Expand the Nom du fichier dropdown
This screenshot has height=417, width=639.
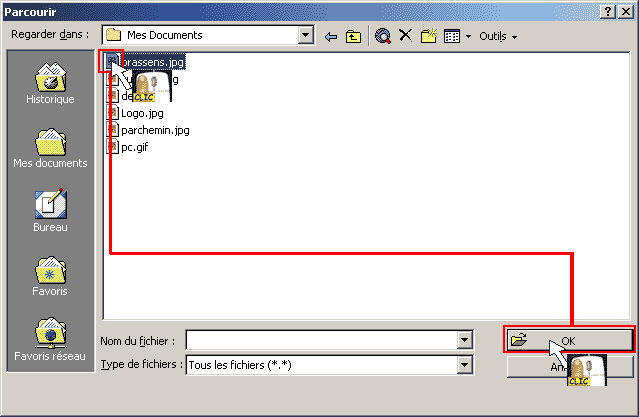coord(465,340)
